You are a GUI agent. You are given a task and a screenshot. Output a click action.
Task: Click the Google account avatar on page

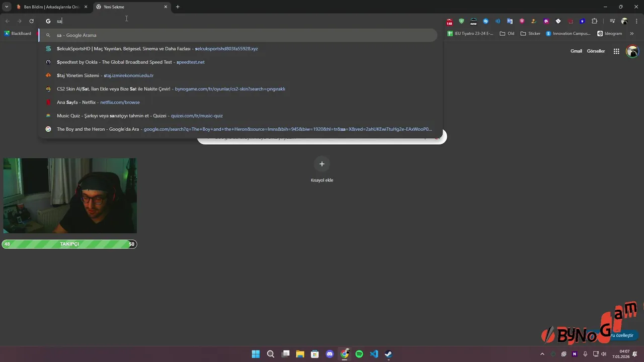pyautogui.click(x=632, y=51)
